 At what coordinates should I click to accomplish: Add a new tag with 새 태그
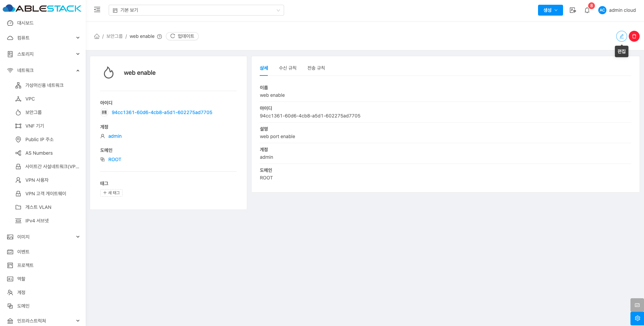pyautogui.click(x=111, y=193)
